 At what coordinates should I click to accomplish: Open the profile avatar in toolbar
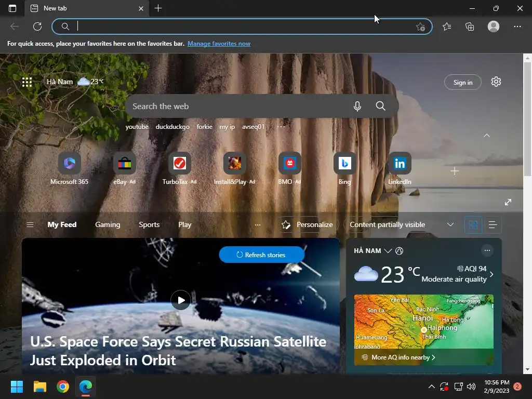click(x=494, y=26)
